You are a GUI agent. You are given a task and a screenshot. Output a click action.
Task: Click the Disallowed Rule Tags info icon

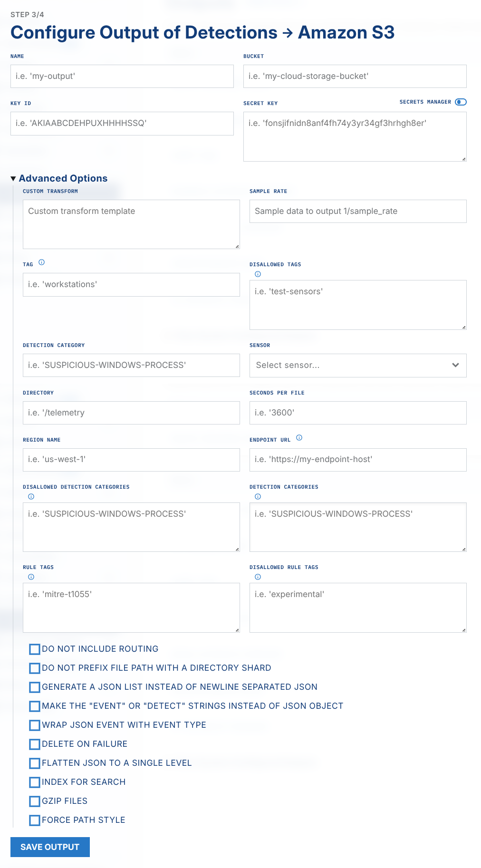coord(258,577)
